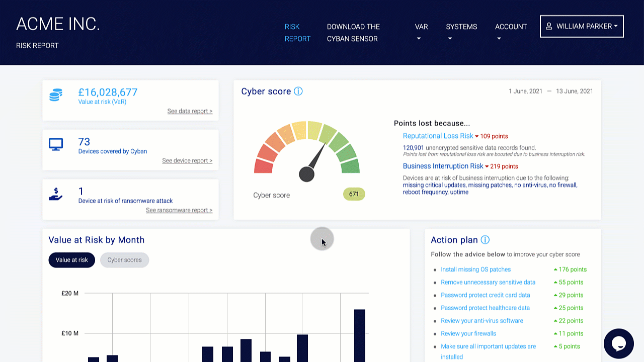Click the tallest bar in Value at Risk chart
644x362 pixels.
(359, 335)
